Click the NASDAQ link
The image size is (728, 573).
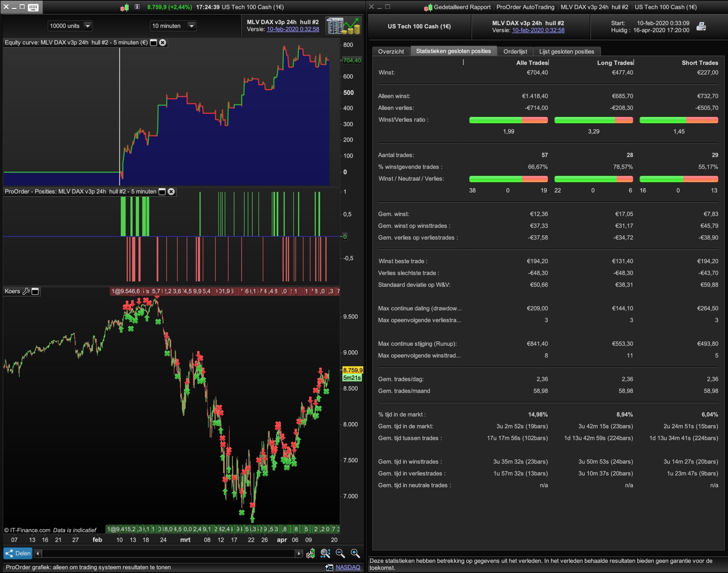tap(348, 567)
